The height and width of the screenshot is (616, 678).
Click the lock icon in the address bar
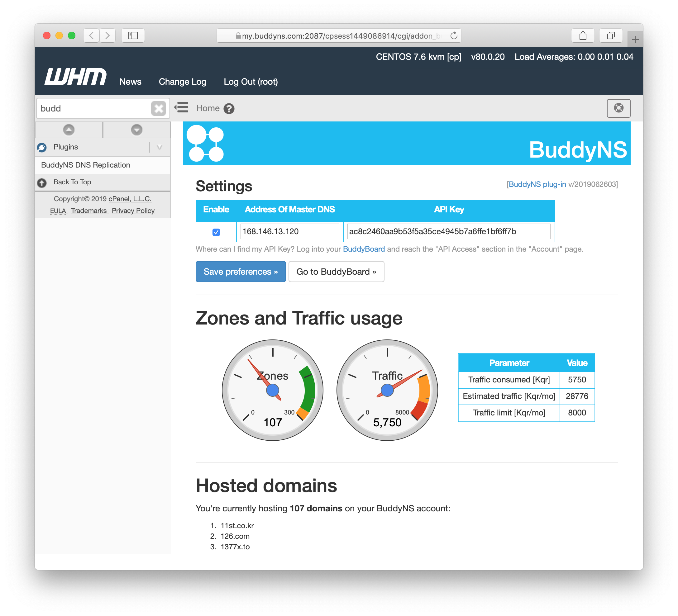[x=238, y=36]
